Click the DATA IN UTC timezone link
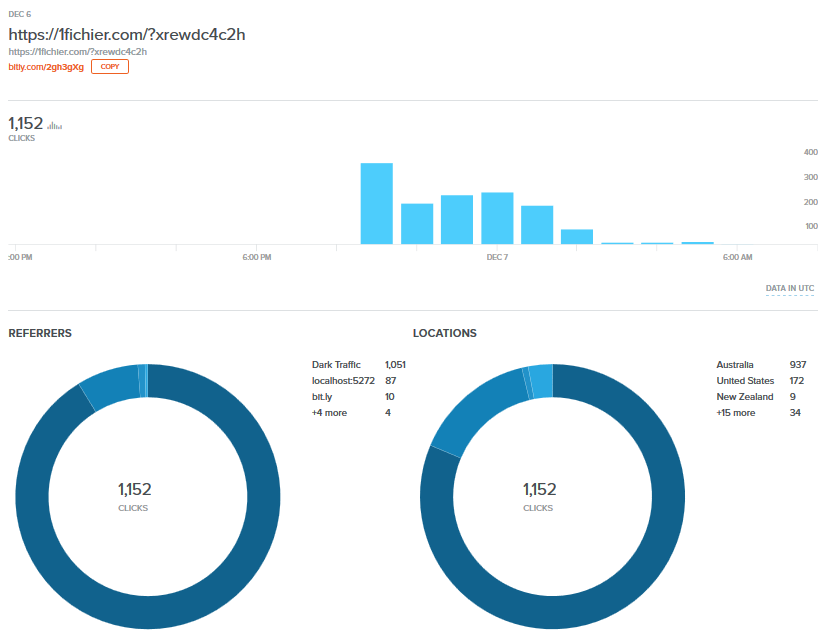 [x=790, y=288]
